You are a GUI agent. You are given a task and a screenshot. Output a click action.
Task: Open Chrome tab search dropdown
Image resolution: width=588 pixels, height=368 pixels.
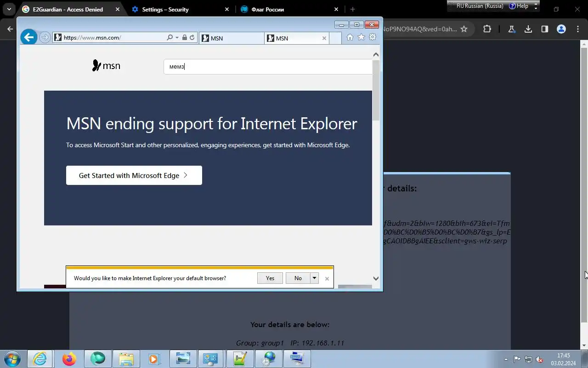[x=9, y=9]
